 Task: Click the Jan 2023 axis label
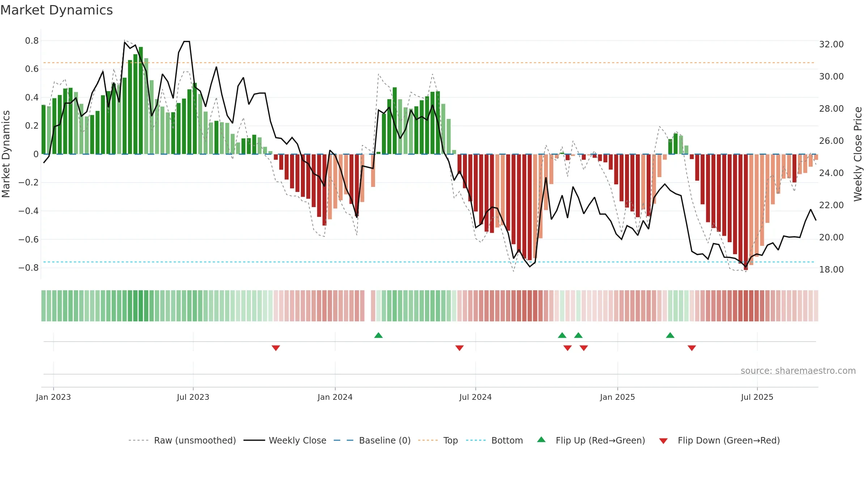(54, 397)
